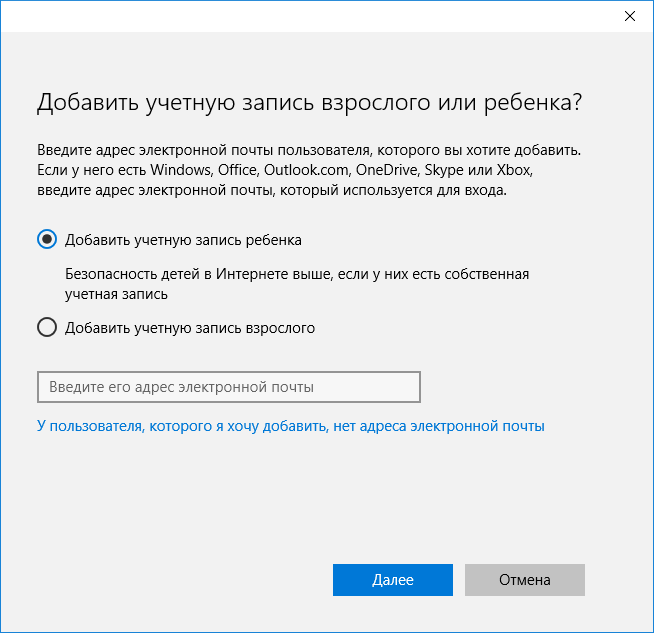The width and height of the screenshot is (654, 633).
Task: Click the empty title bar of the dialog
Action: [300, 16]
